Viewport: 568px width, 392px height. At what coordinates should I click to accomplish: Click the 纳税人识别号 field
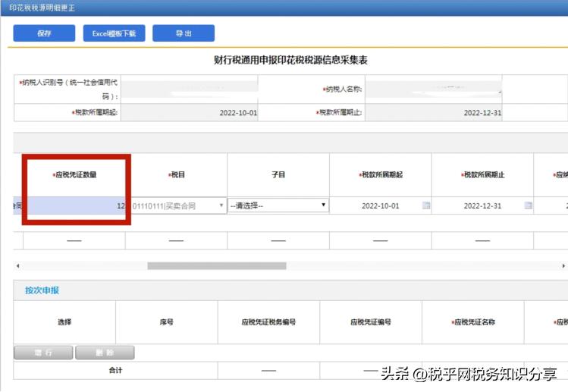(189, 89)
